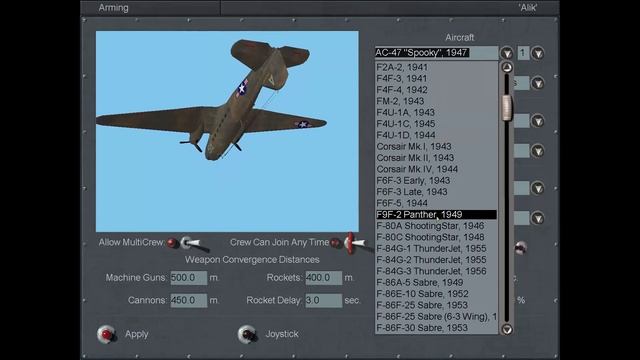Select F-86F-25 Sabre, 1953
The image size is (640, 360).
[x=436, y=305]
